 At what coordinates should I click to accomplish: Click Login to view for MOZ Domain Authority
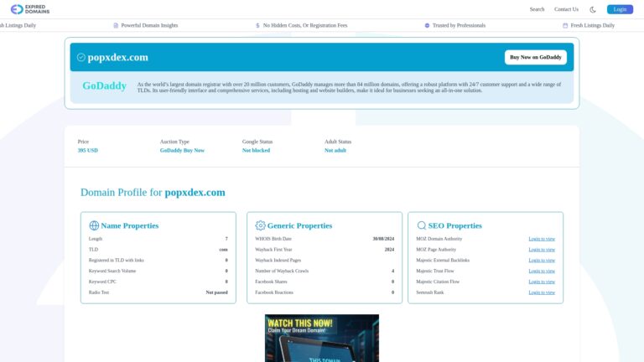pos(541,239)
